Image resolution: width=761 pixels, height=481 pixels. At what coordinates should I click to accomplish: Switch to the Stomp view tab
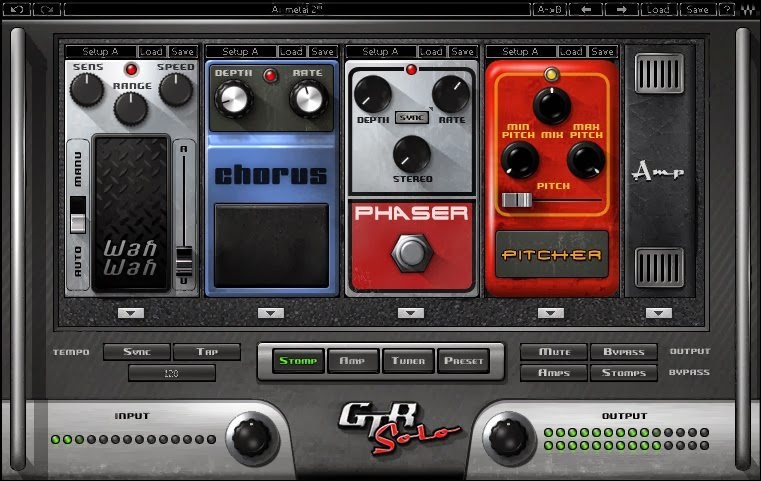coord(298,361)
